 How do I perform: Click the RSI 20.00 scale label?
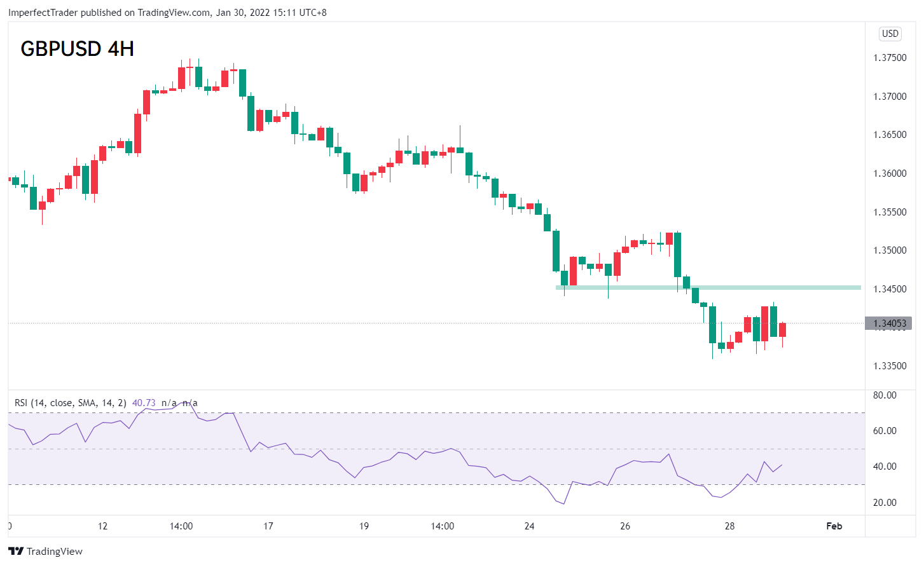pyautogui.click(x=885, y=503)
